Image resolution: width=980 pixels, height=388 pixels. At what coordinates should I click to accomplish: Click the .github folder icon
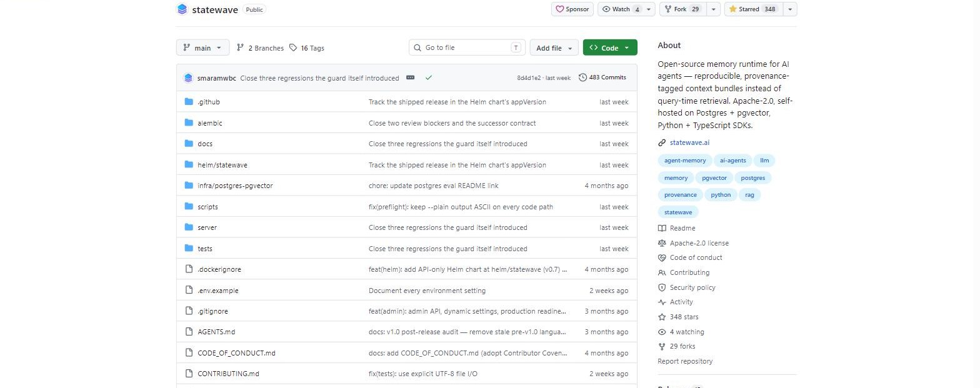pos(189,102)
